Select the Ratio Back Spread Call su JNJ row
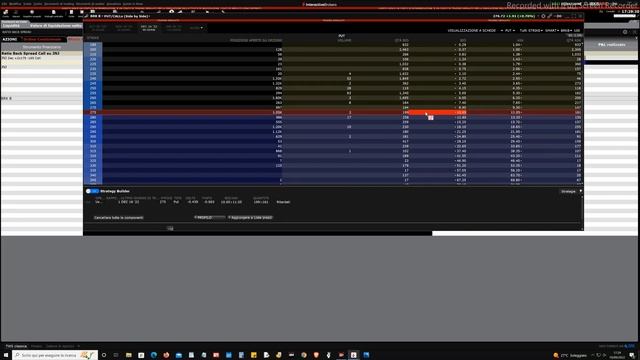 (41, 53)
